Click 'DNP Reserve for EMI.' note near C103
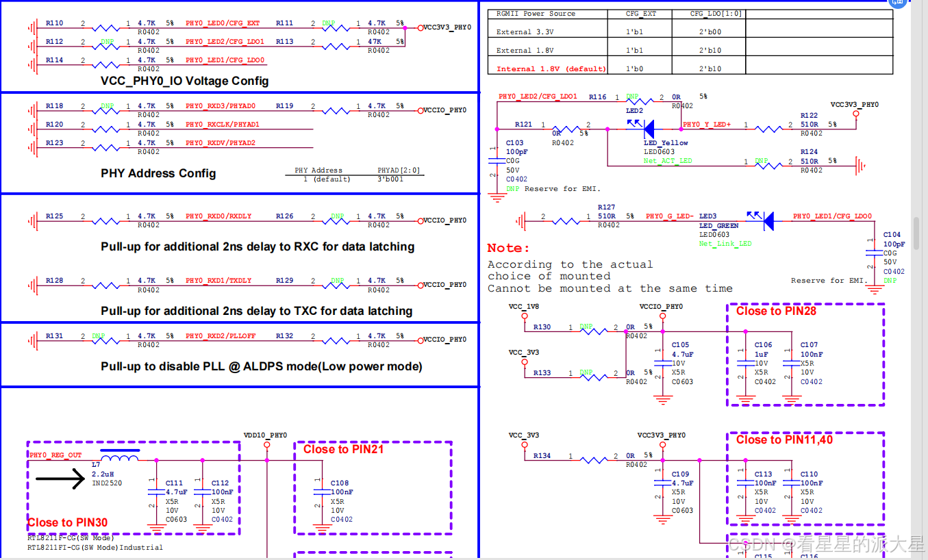928x560 pixels. 553,188
